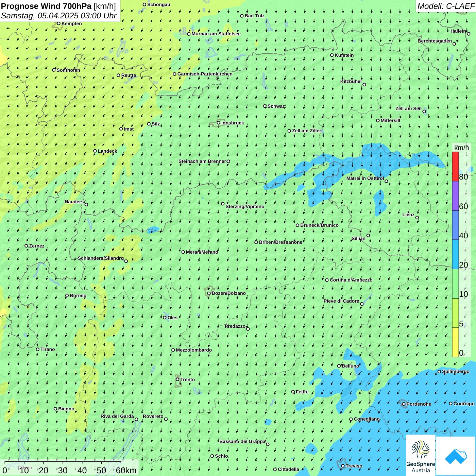The width and height of the screenshot is (476, 476).
Task: Click the Cortina d'Ampezzo marker
Action: pyautogui.click(x=327, y=280)
